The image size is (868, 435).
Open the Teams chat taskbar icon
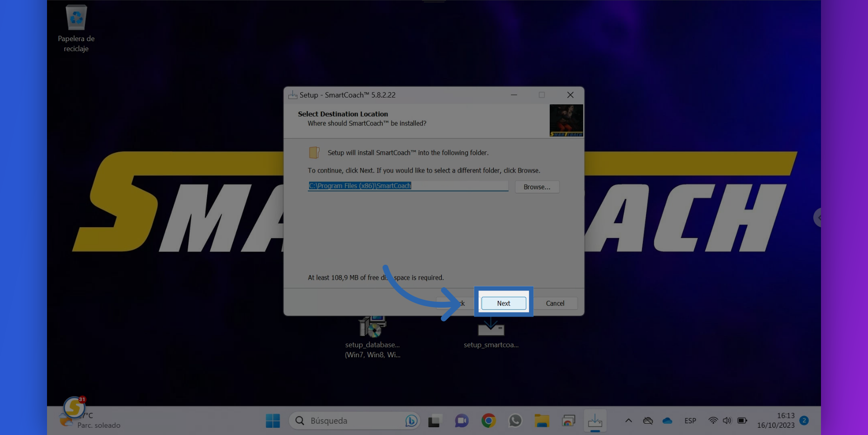(461, 421)
